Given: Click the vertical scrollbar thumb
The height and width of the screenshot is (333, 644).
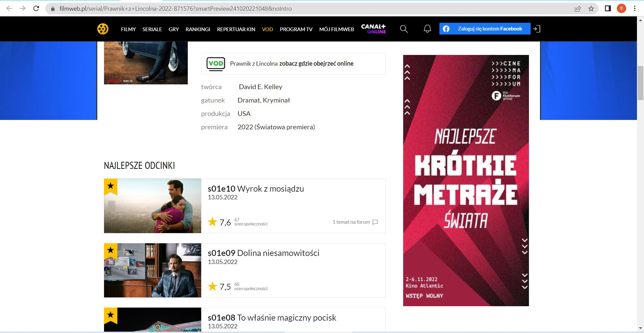Looking at the screenshot, I should tap(640, 83).
